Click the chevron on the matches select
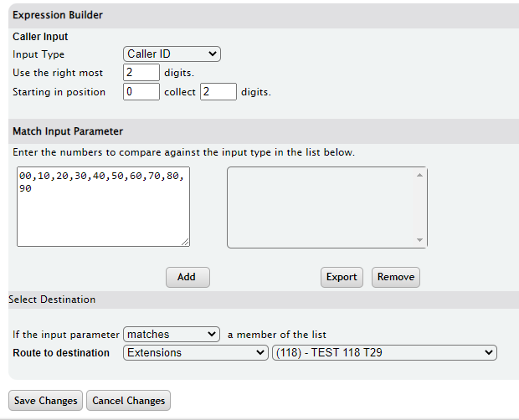The width and height of the screenshot is (519, 420). pos(212,335)
